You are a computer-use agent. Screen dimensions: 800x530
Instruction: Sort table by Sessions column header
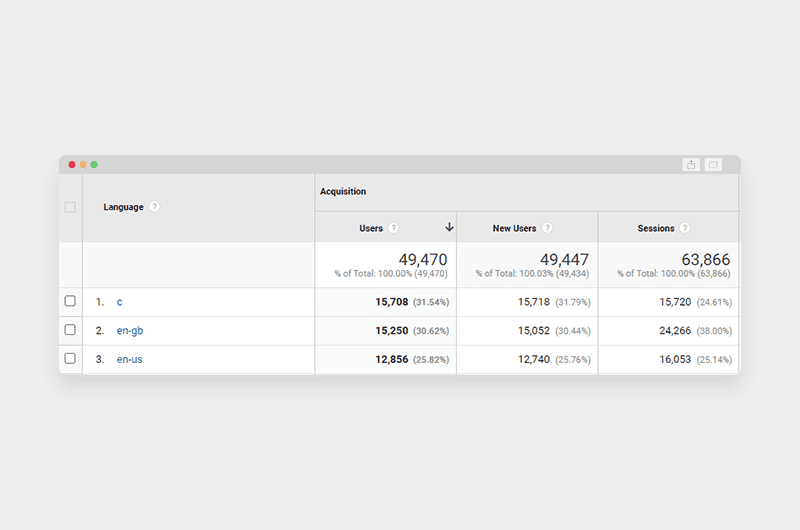(x=656, y=228)
